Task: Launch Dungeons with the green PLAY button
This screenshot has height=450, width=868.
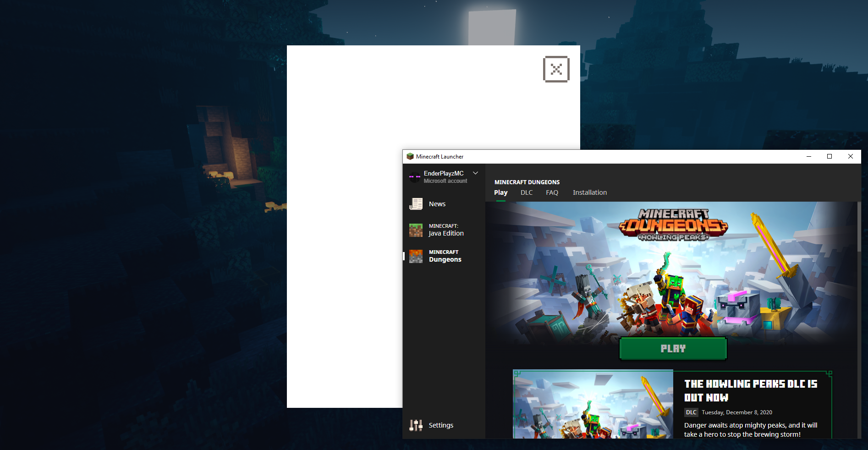Action: pyautogui.click(x=673, y=349)
